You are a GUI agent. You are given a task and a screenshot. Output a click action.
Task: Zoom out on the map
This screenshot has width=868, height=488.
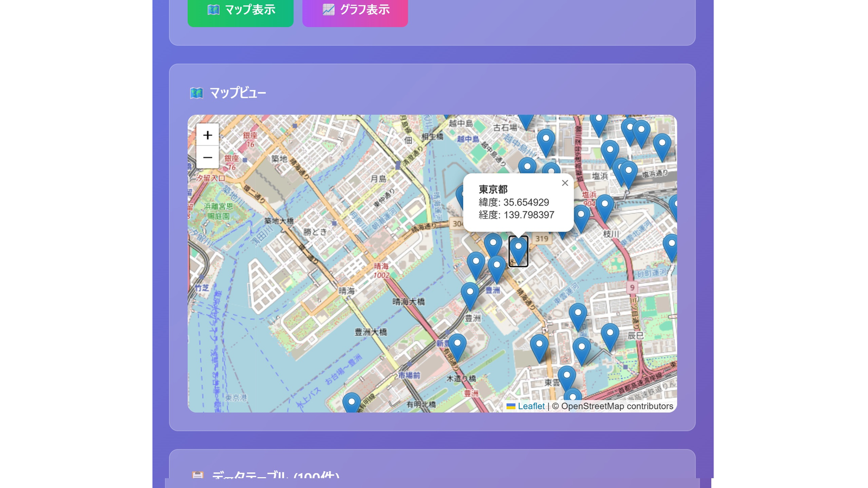(207, 157)
